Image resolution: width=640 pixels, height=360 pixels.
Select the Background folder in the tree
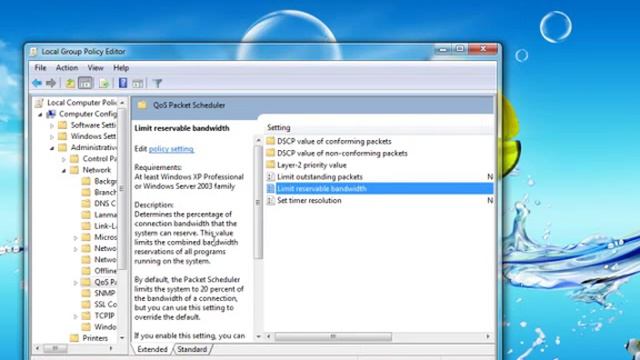(99, 181)
